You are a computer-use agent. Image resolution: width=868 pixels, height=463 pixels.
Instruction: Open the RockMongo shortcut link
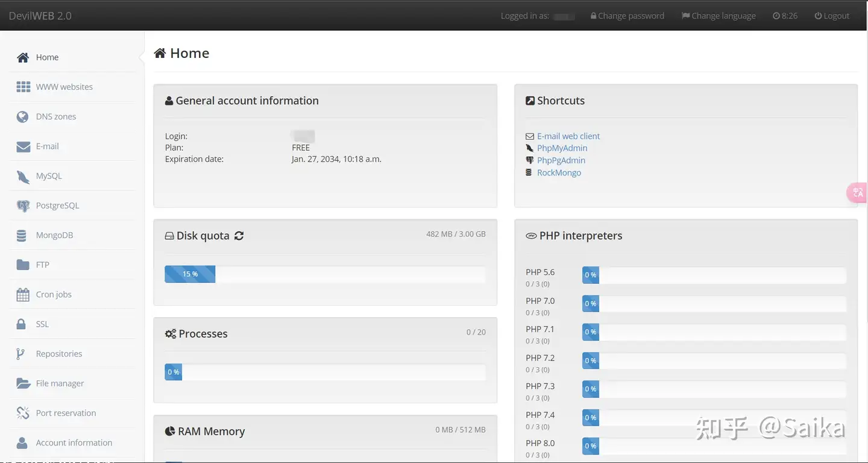coord(559,172)
